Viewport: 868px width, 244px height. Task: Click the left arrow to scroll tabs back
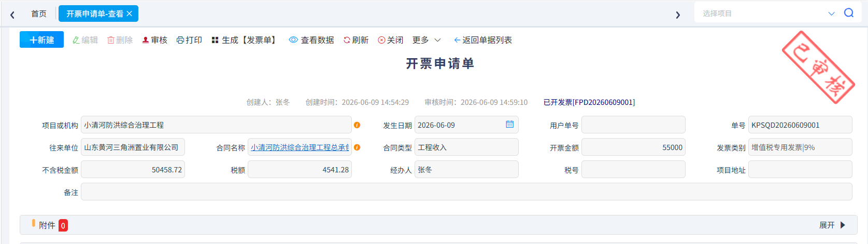click(x=12, y=15)
